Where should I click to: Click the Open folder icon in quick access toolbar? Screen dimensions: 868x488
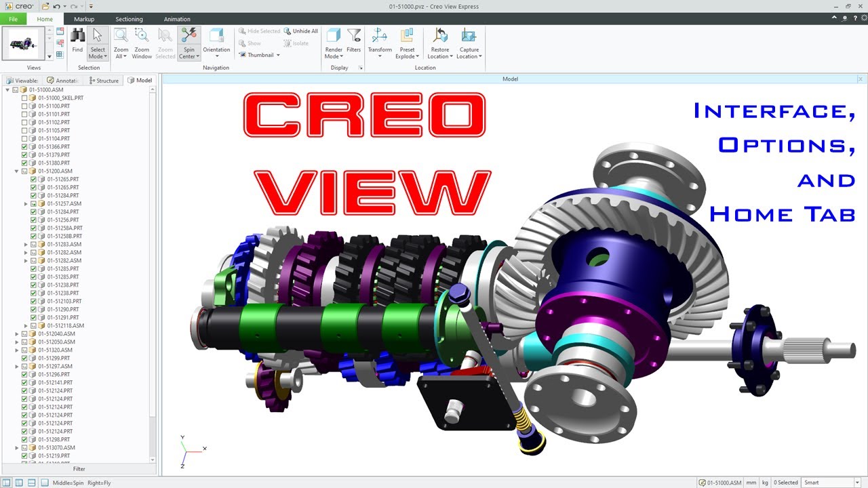pos(45,6)
